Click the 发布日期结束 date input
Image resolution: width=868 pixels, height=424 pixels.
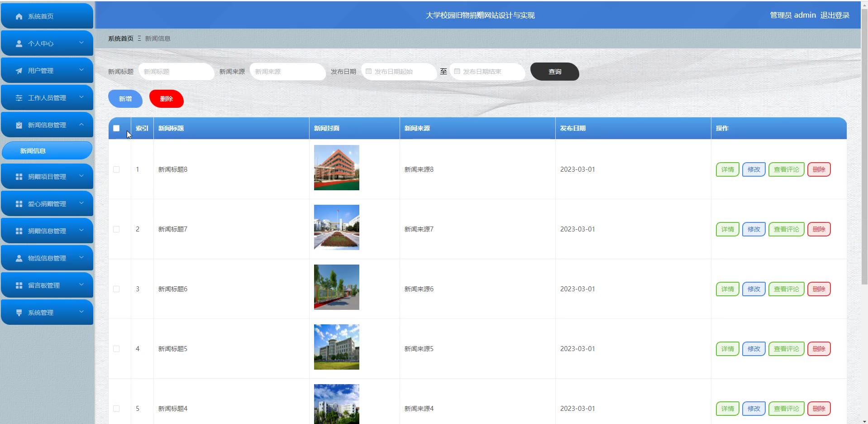[488, 72]
